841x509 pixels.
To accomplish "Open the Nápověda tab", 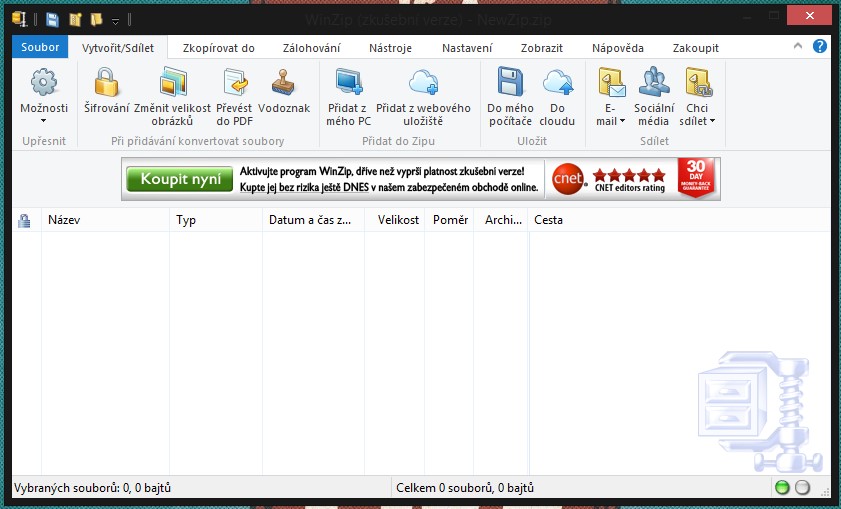I will coord(618,48).
